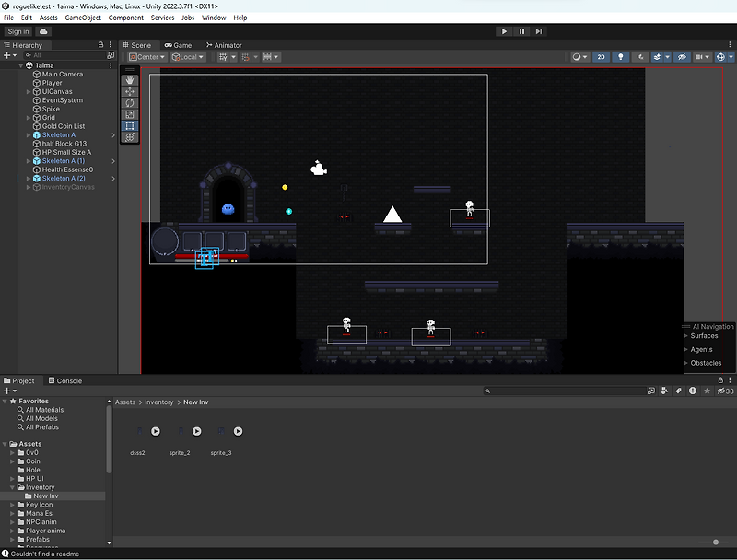The width and height of the screenshot is (737, 560).
Task: Switch to the Scene tab
Action: pyautogui.click(x=136, y=45)
